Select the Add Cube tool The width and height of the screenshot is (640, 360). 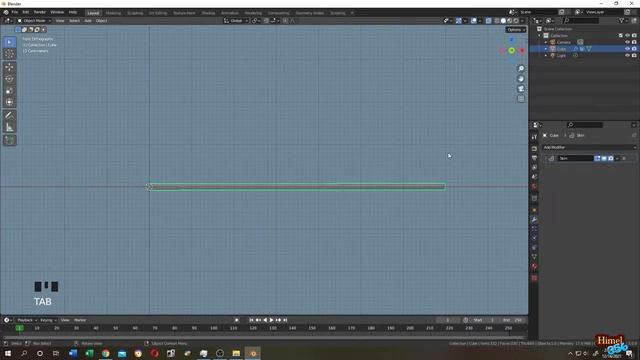point(9,140)
